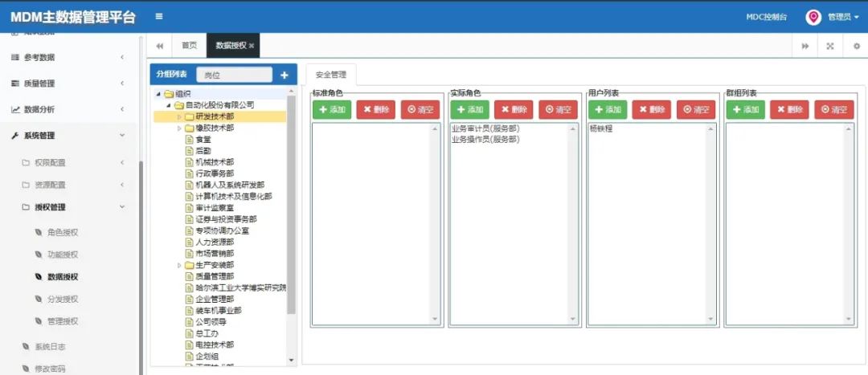Select 电控技术部 in the tree
Viewport: 868px width, 375px height.
click(215, 344)
